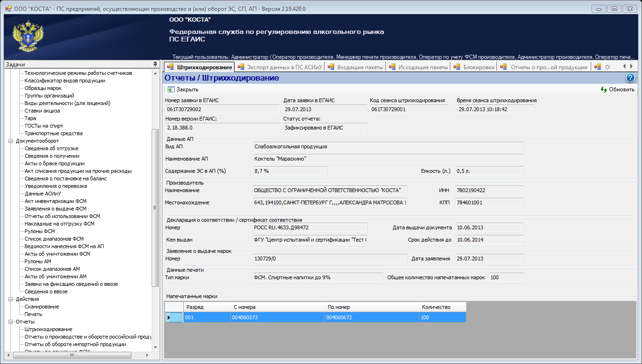Select Транспортные средства tree item
Image resolution: width=642 pixels, height=364 pixels.
click(54, 133)
